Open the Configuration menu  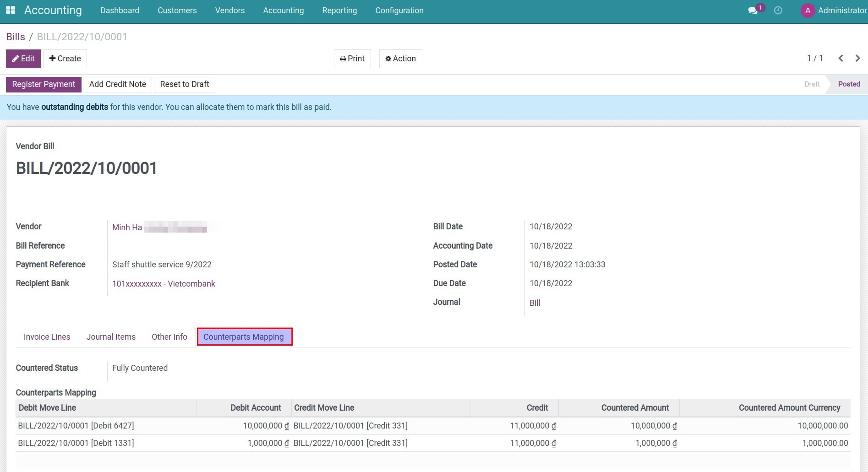[399, 10]
